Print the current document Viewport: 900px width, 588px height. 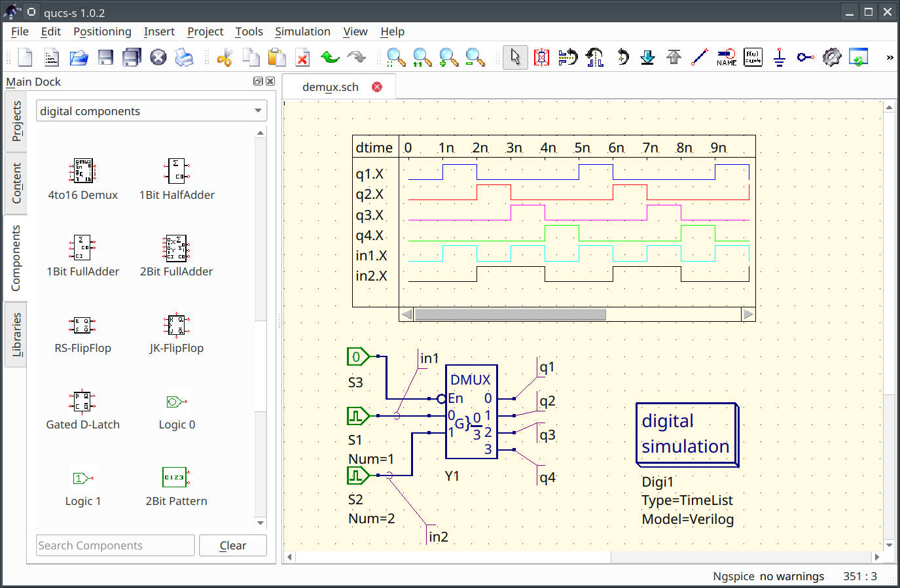pyautogui.click(x=185, y=58)
